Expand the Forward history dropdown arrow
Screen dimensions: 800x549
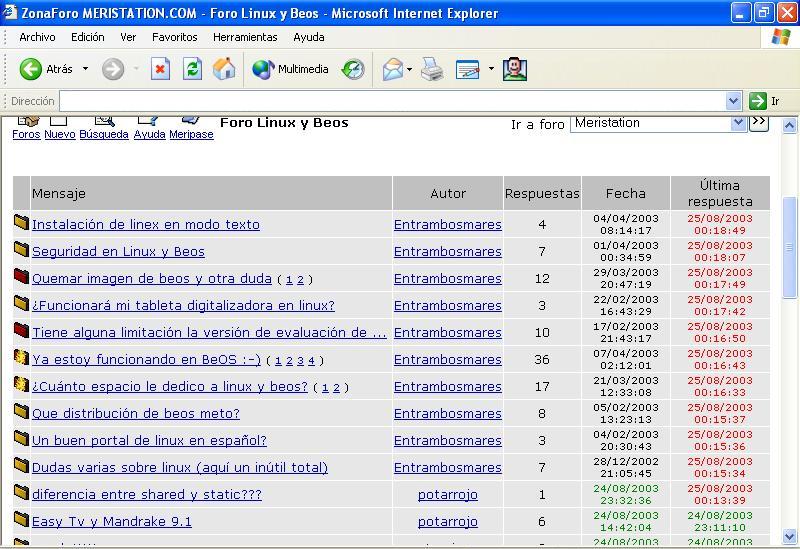pos(136,68)
